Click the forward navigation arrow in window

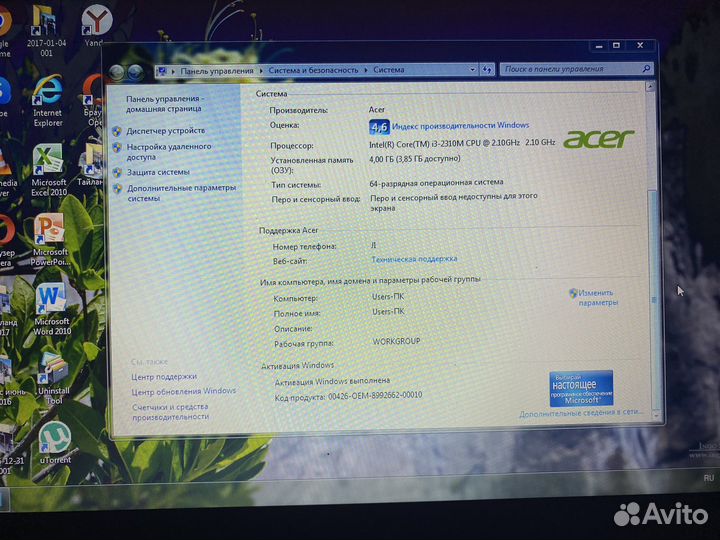(135, 72)
